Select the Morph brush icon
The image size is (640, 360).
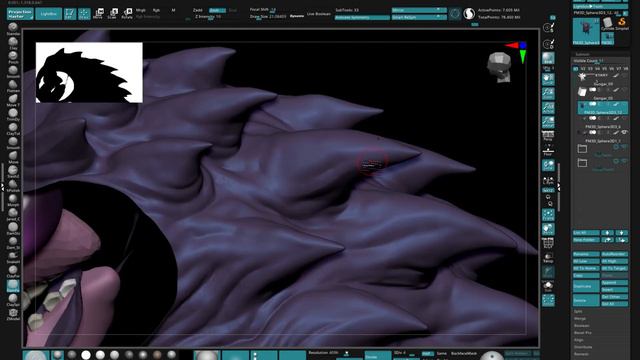click(x=13, y=200)
